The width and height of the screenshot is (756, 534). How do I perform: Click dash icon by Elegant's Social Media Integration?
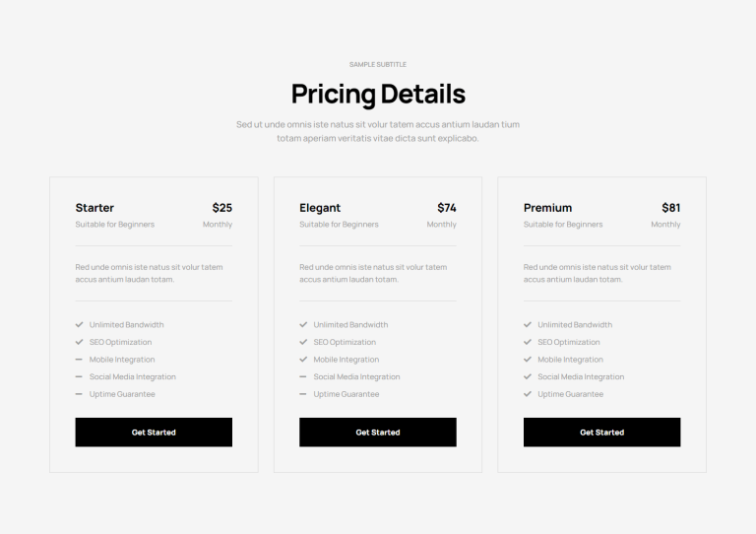pyautogui.click(x=303, y=376)
